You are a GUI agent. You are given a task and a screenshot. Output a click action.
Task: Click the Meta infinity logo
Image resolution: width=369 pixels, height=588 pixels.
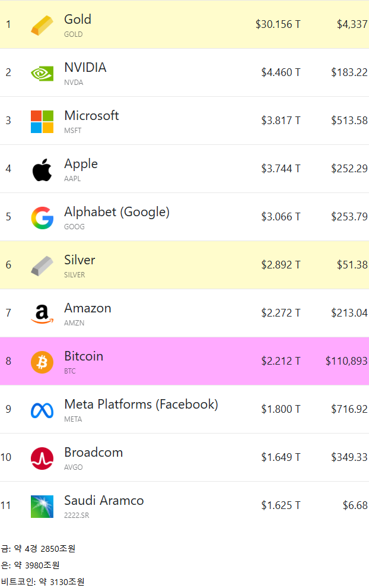[42, 410]
